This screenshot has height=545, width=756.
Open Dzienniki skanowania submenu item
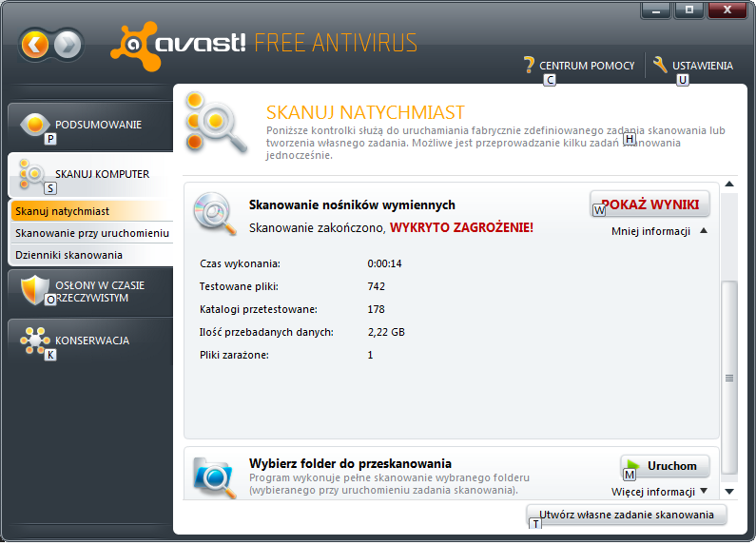click(x=91, y=255)
